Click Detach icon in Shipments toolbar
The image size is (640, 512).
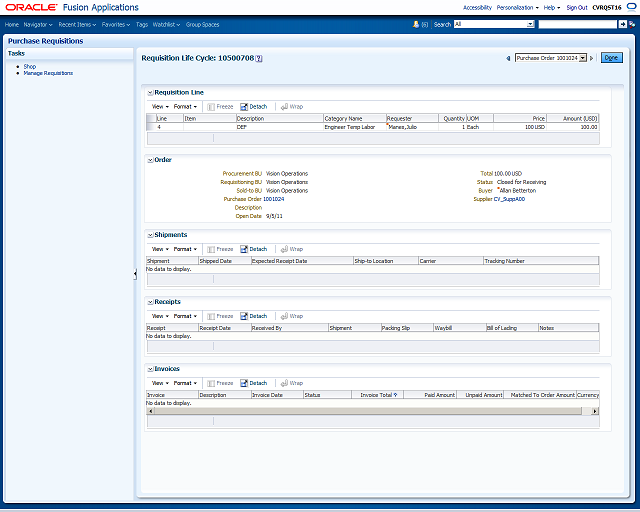tap(244, 249)
